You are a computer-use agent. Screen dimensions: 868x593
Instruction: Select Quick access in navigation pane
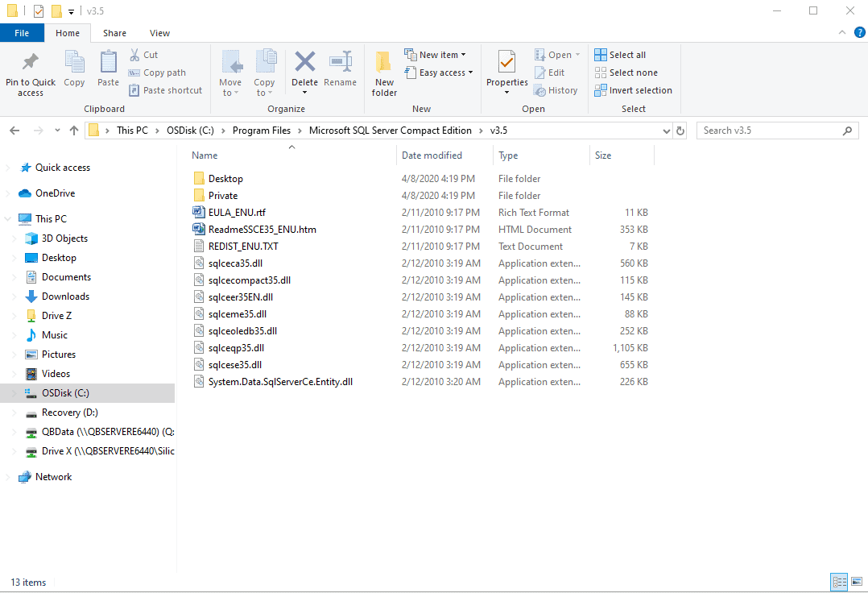[63, 168]
